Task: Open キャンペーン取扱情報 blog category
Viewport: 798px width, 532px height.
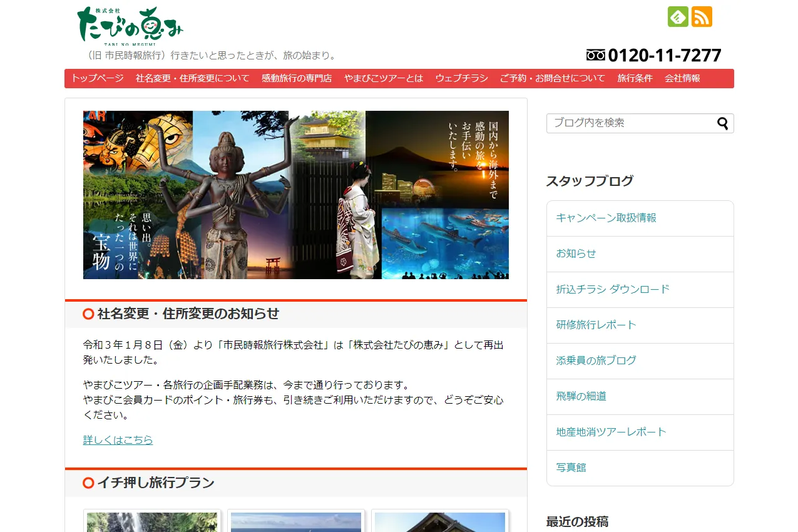Action: [x=640, y=218]
